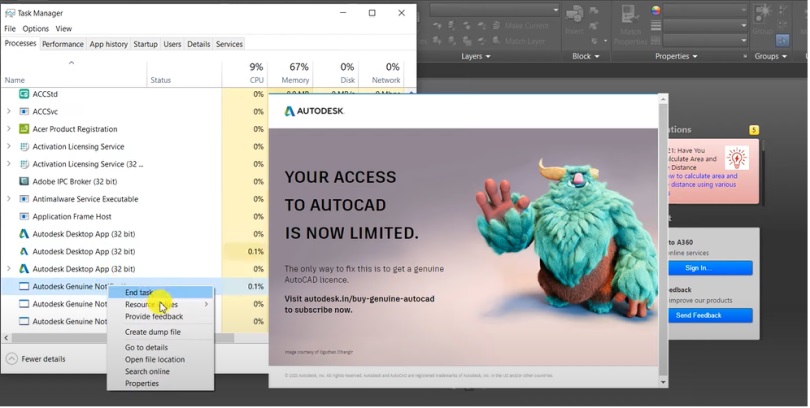Open the Layers panel dropdown

click(476, 56)
